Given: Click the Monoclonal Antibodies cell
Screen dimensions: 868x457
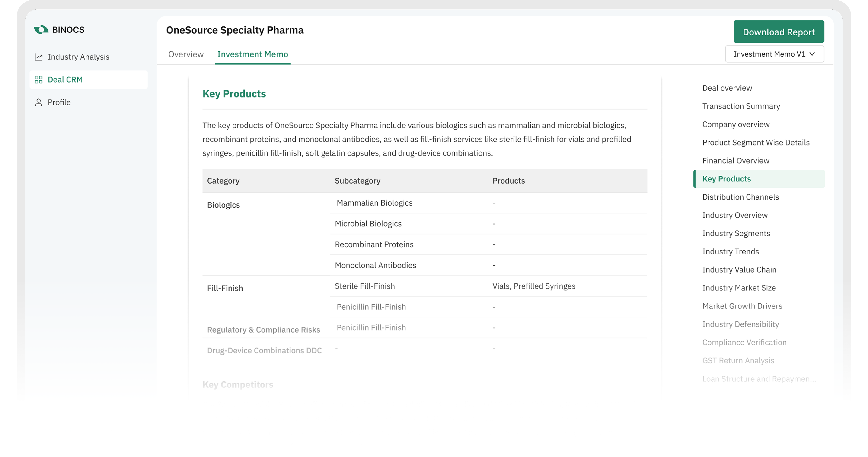Looking at the screenshot, I should coord(375,265).
